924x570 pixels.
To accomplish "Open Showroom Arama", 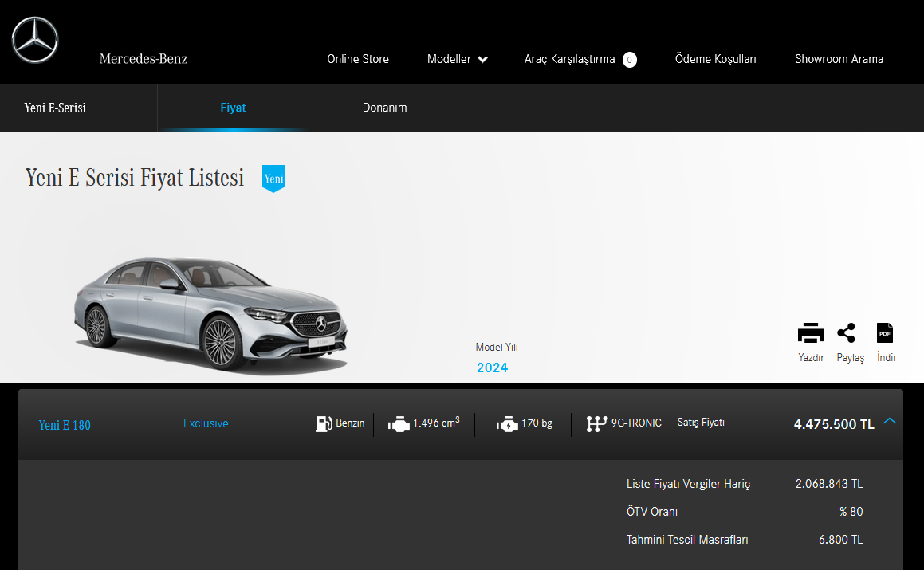I will tap(839, 59).
